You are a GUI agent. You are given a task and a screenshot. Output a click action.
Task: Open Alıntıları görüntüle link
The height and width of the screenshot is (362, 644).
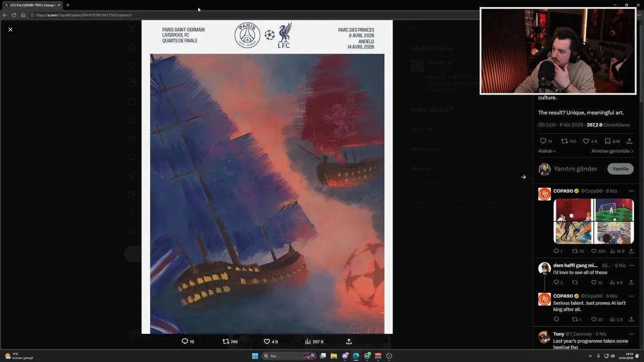(612, 151)
